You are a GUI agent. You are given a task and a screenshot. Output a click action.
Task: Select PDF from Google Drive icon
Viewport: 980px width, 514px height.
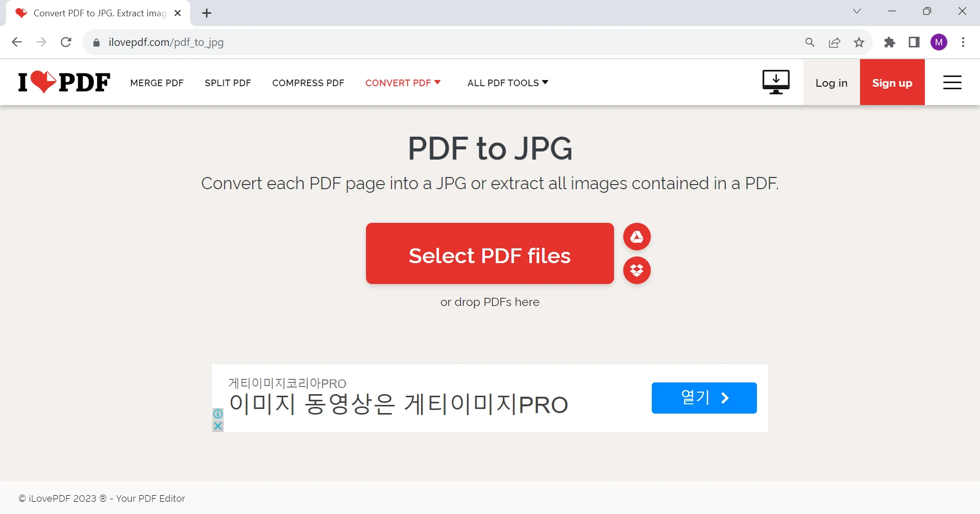(x=636, y=237)
